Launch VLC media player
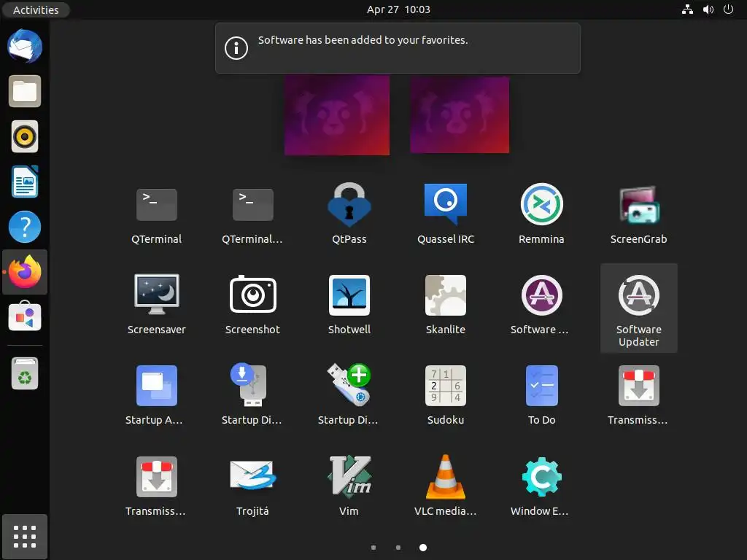747x560 pixels. click(x=446, y=486)
